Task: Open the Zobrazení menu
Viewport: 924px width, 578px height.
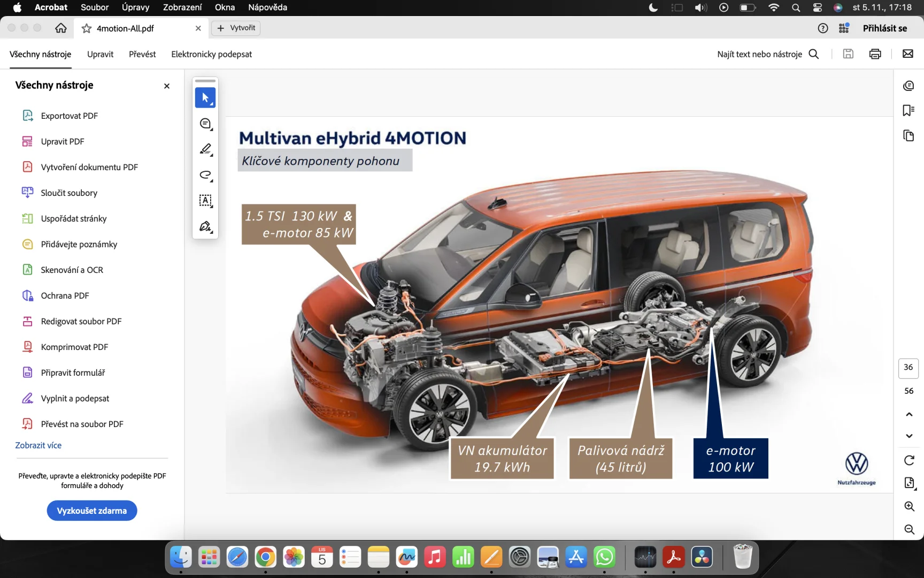Action: click(182, 7)
